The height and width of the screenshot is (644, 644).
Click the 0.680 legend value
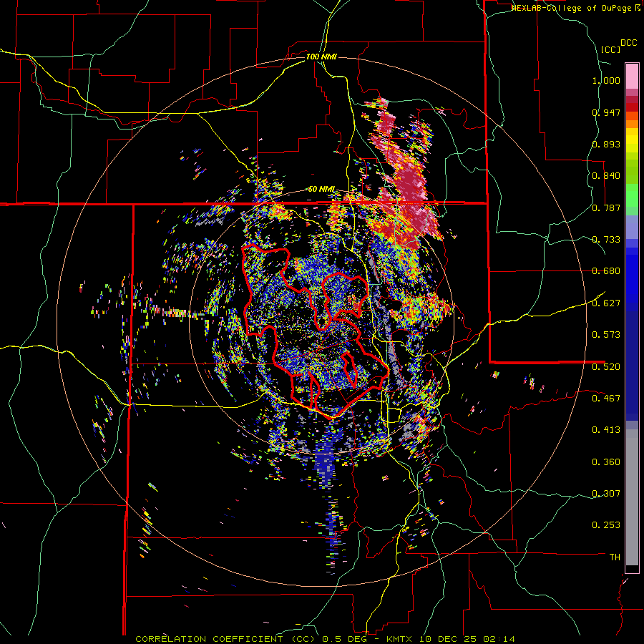click(606, 271)
